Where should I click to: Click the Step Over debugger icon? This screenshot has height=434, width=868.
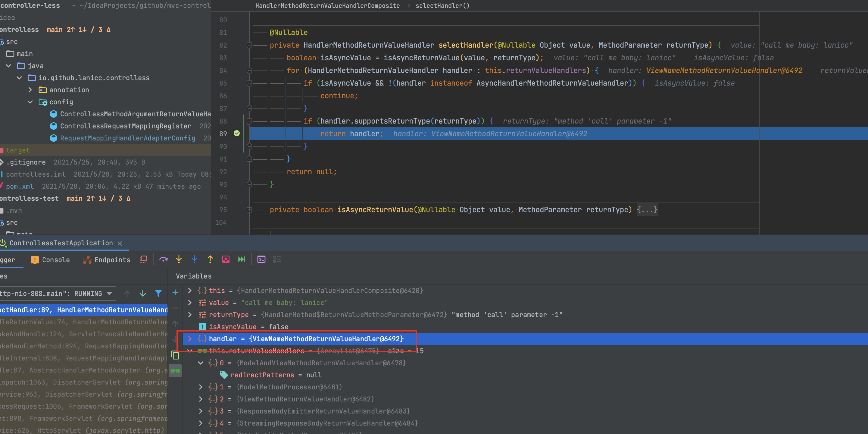pos(164,259)
